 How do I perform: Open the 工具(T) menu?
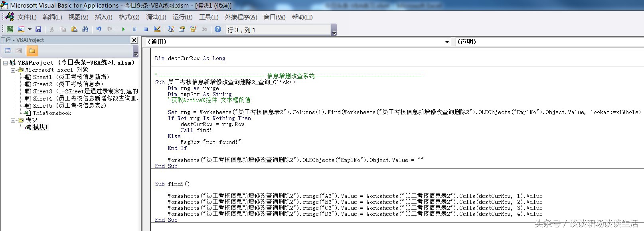(209, 17)
